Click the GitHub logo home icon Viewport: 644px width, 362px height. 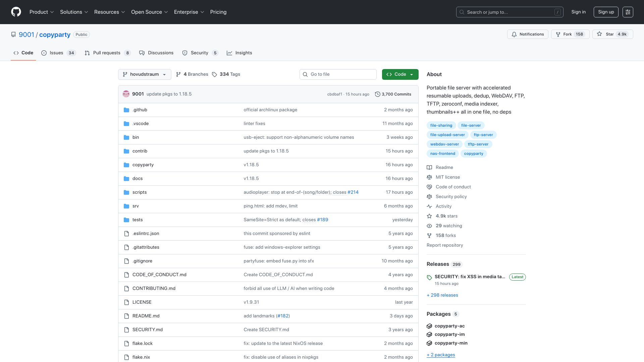point(16,12)
